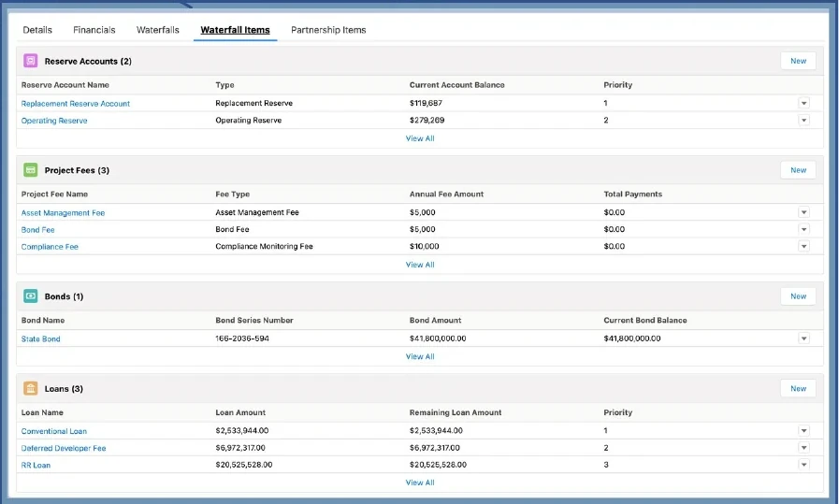Open State Bond row action menu
The width and height of the screenshot is (839, 504).
(x=803, y=338)
